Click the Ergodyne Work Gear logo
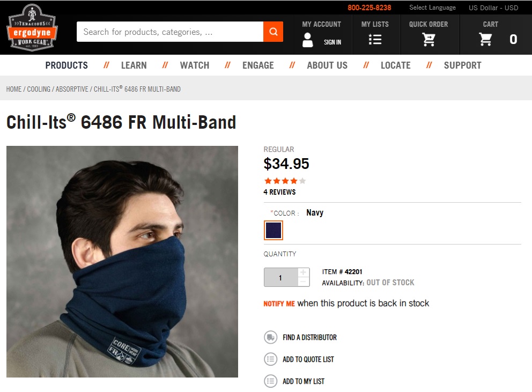Viewport: 532px width, 392px height. click(32, 28)
